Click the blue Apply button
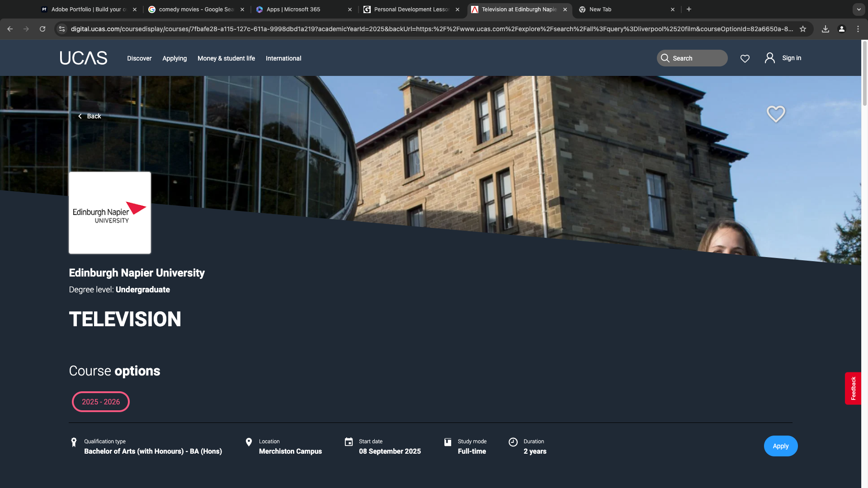868x488 pixels. click(x=781, y=446)
